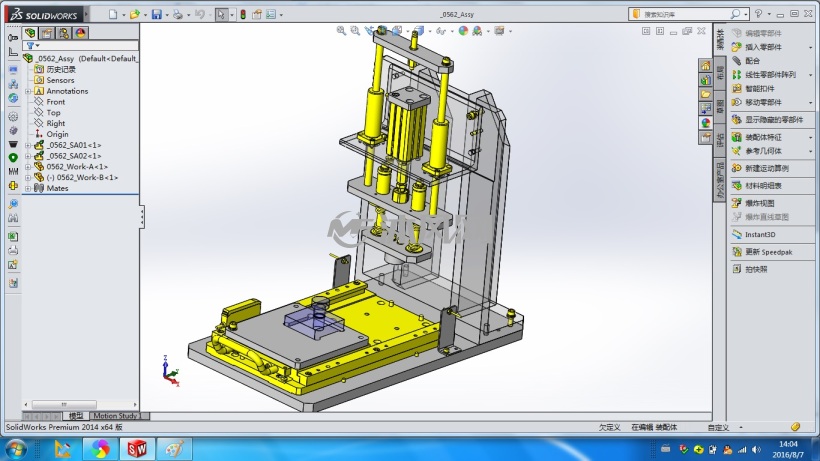820x461 pixels.
Task: Open SolidWorks Resources home tab icon
Action: 706,66
